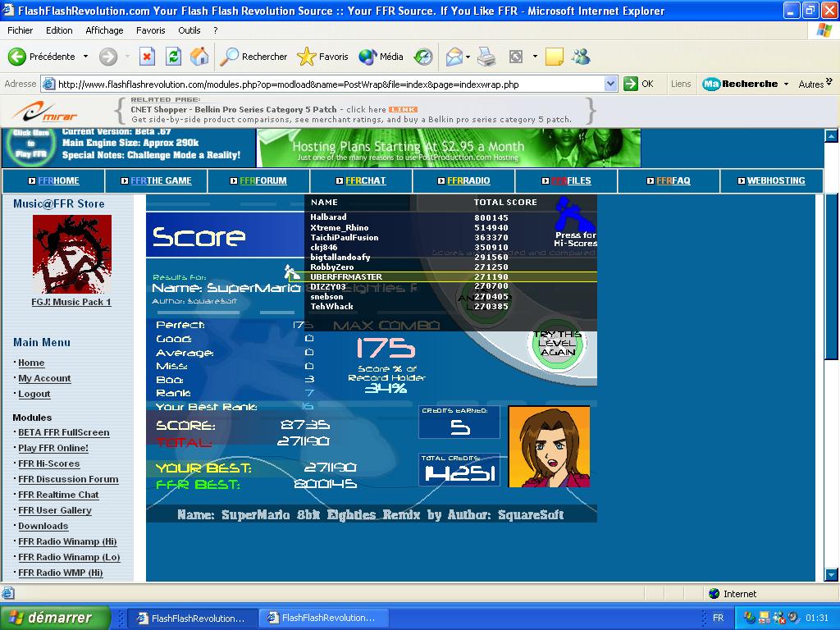Expand the Autres toolbar chevron
840x630 pixels.
coord(829,81)
